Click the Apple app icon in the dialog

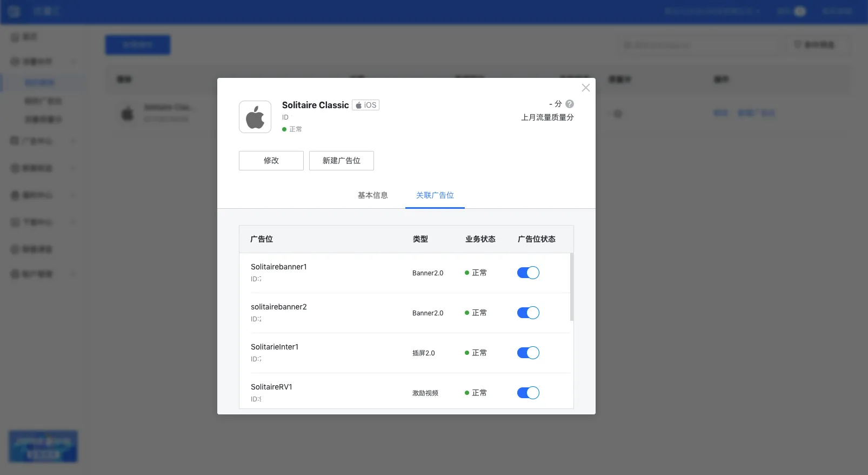pos(255,117)
